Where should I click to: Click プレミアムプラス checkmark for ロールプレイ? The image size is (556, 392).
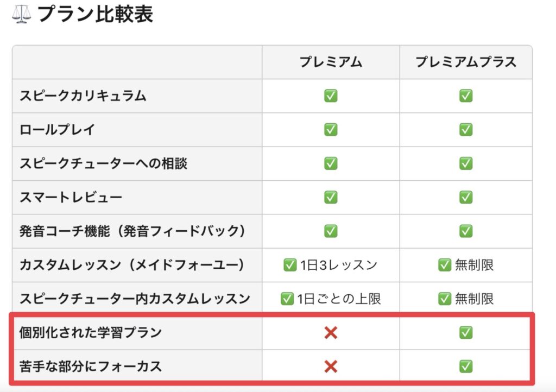pos(466,130)
